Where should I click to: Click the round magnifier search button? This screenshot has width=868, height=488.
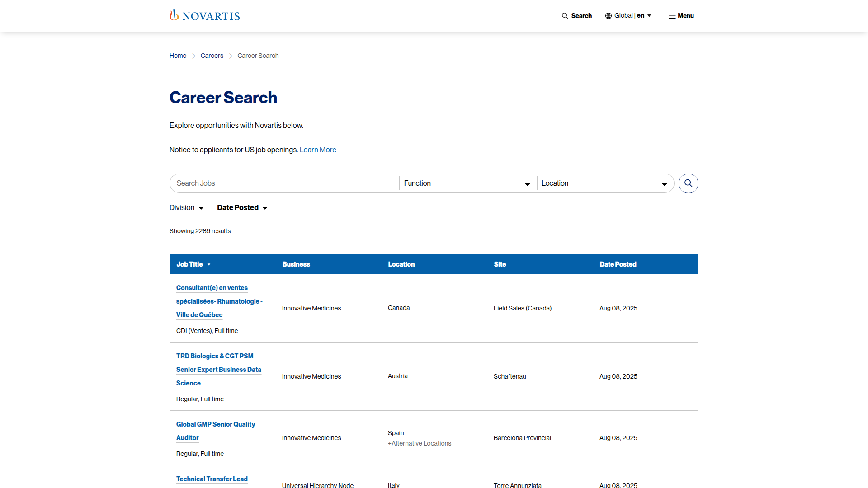688,183
